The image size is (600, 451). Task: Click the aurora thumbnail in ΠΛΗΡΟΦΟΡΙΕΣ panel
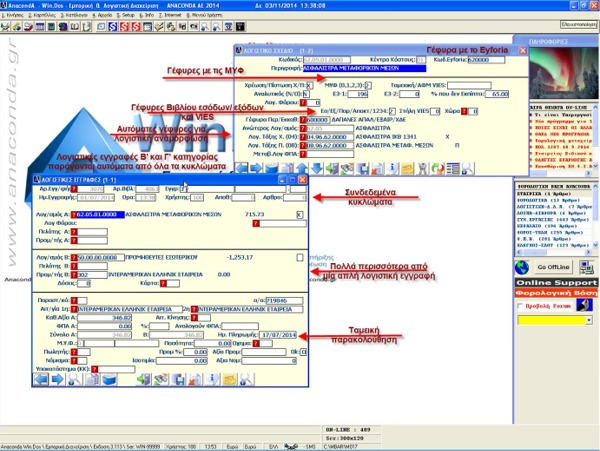click(562, 73)
